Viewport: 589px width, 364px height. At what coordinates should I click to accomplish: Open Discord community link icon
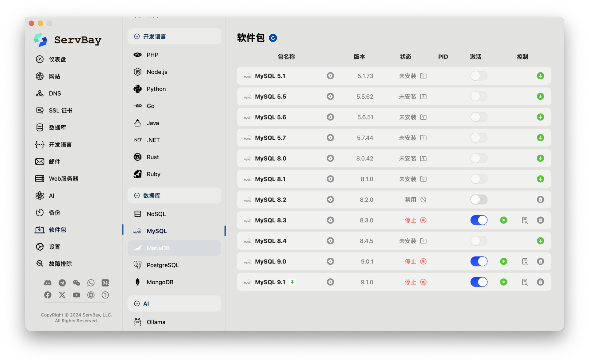point(48,283)
